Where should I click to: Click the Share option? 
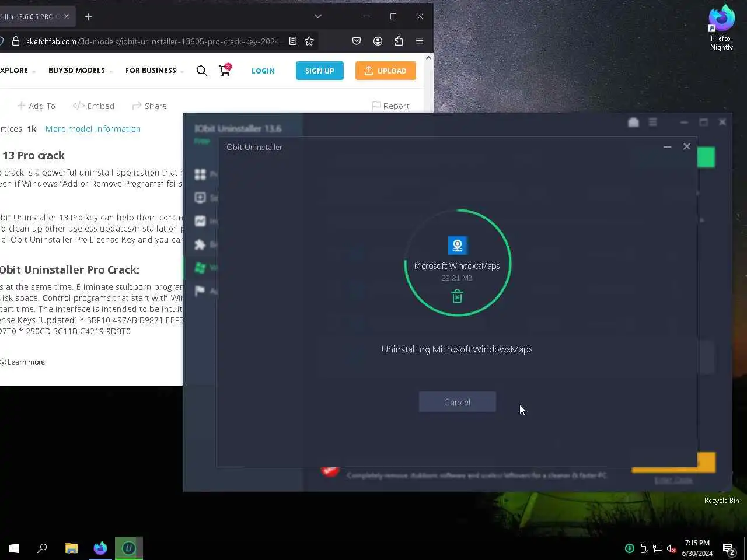coord(149,106)
